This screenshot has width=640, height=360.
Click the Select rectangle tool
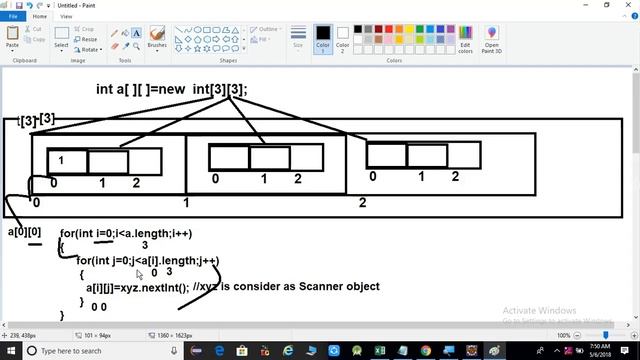pyautogui.click(x=62, y=33)
